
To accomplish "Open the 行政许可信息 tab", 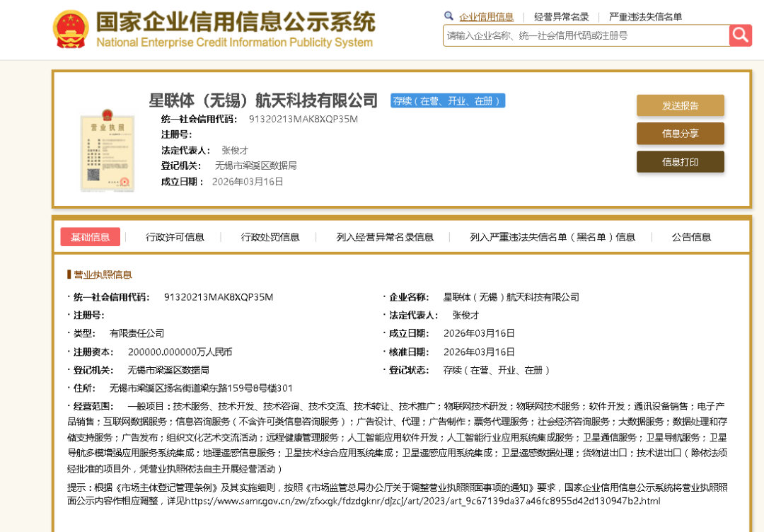I will point(175,237).
